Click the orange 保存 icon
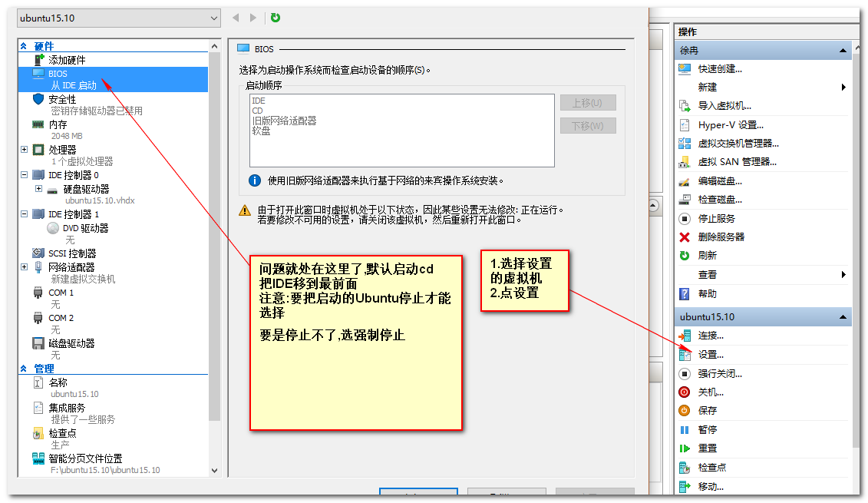The image size is (868, 503). coord(685,411)
